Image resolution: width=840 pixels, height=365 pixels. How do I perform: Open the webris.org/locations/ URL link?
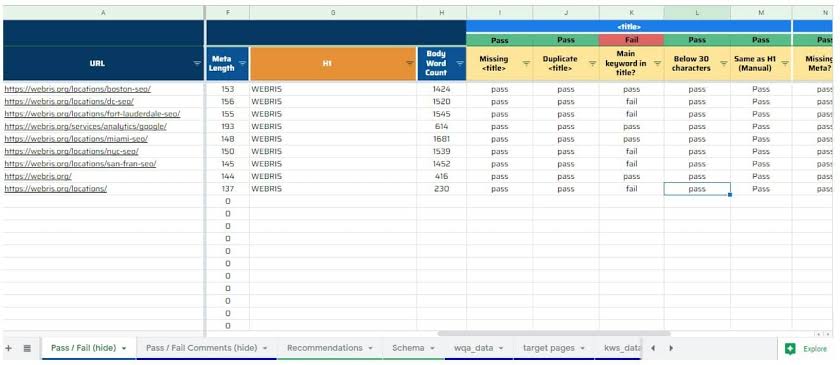[55, 189]
